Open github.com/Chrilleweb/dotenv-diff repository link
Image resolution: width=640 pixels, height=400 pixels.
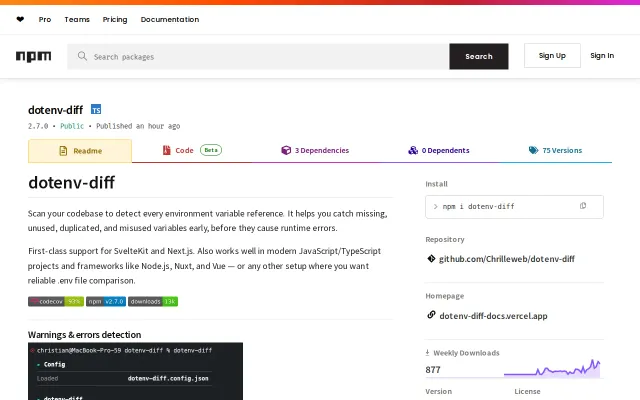(507, 259)
